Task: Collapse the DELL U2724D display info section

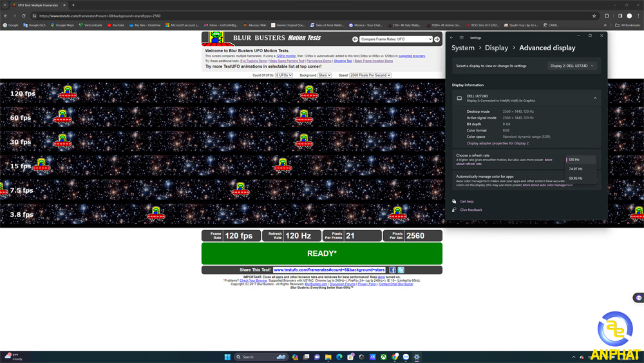Action: [594, 98]
